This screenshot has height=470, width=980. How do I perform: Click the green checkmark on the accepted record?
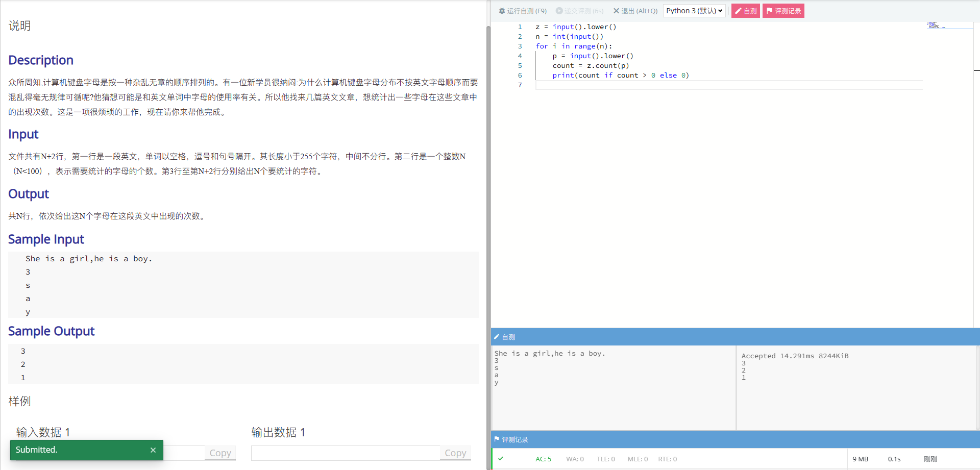pyautogui.click(x=501, y=459)
